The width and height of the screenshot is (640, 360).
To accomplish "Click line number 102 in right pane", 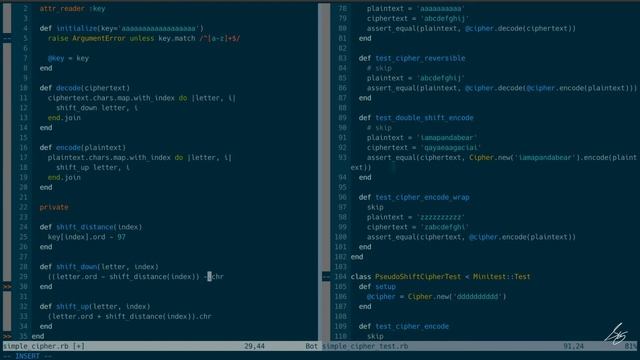I will [340, 257].
